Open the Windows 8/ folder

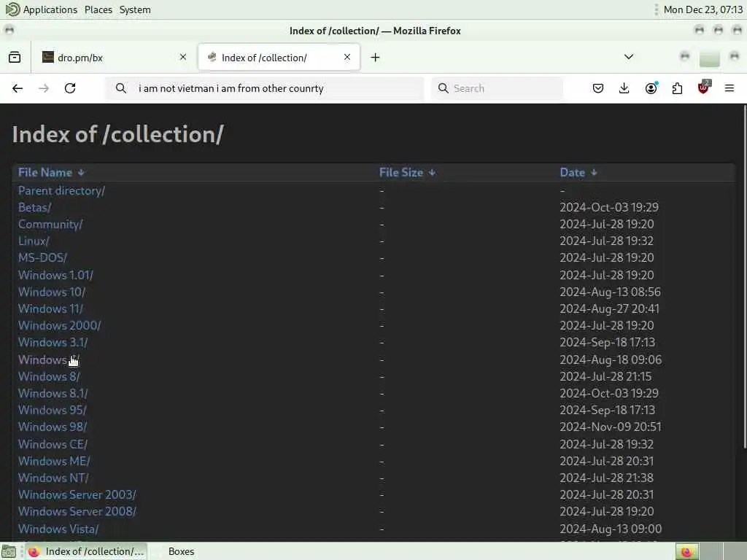[49, 377]
